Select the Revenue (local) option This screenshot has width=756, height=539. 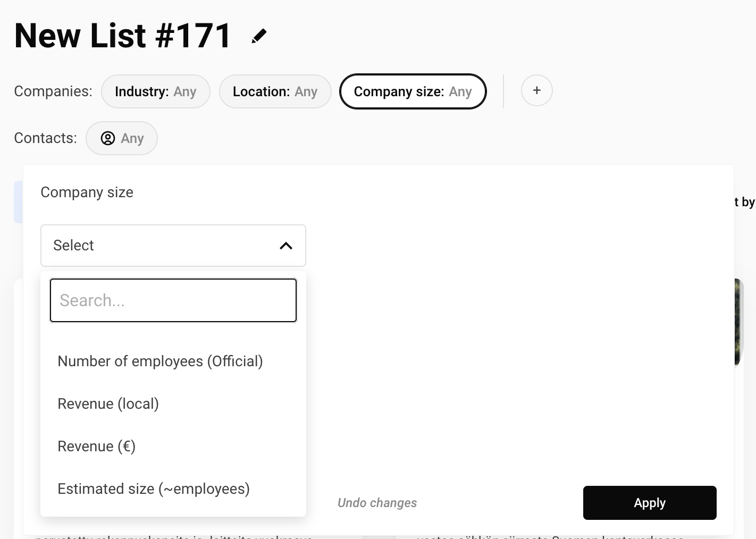coord(108,404)
